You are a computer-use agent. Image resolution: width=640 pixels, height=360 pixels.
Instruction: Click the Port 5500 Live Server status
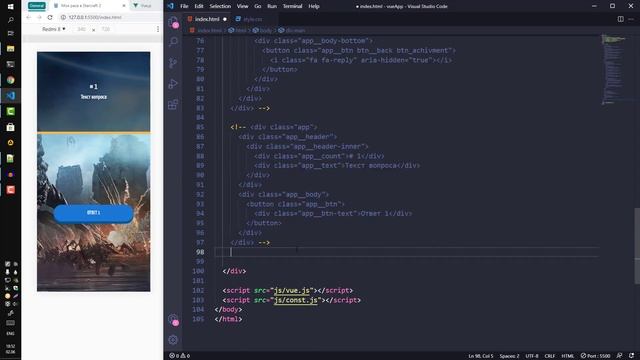(596, 356)
